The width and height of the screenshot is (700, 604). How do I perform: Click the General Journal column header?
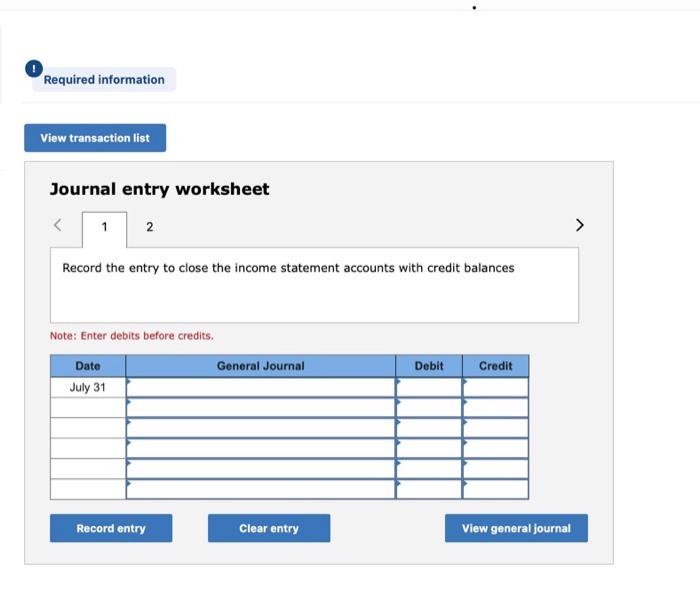click(261, 366)
